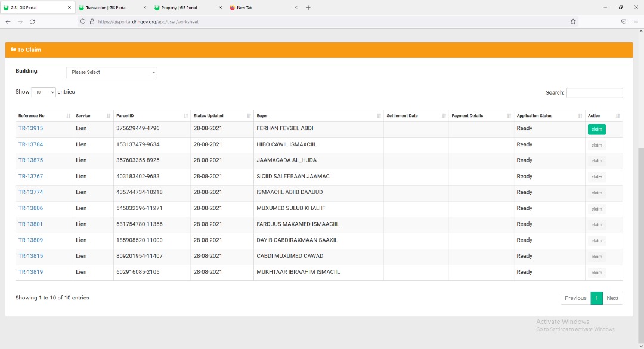Open reference TR-13767
The height and width of the screenshot is (349, 644).
[x=31, y=177]
